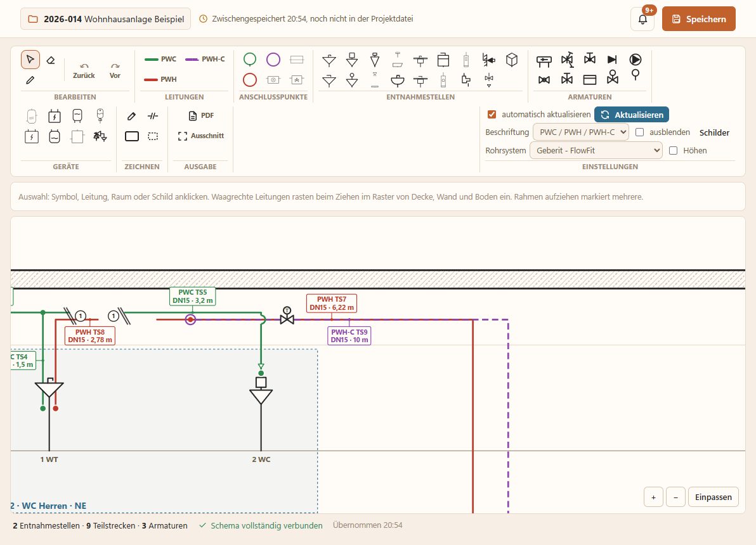
Task: Save the project with Speichern
Action: [699, 19]
